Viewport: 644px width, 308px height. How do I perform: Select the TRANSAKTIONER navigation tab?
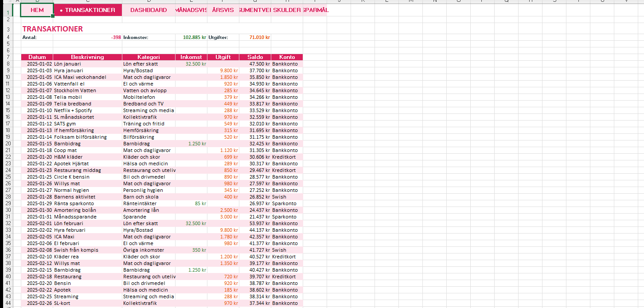coord(88,10)
